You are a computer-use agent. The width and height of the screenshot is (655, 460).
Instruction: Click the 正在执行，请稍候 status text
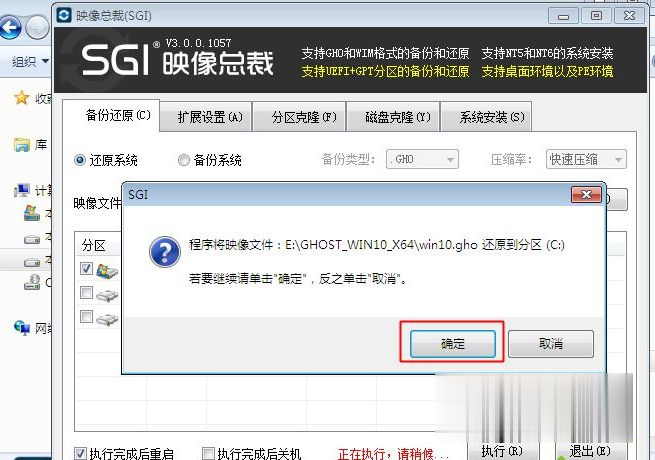pyautogui.click(x=394, y=454)
